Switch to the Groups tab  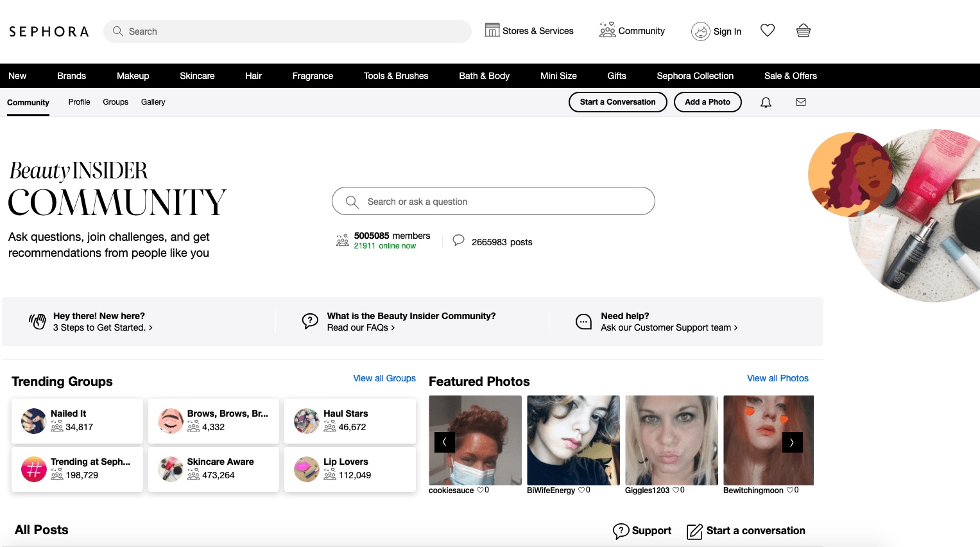pos(116,102)
